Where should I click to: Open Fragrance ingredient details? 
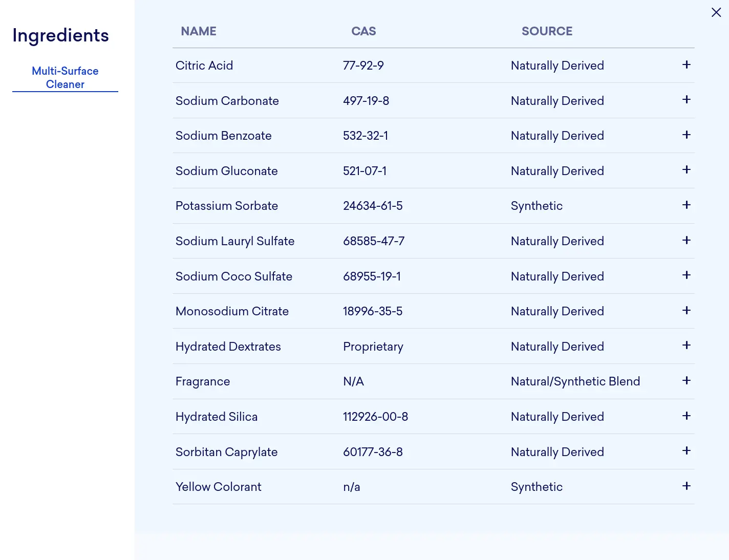pyautogui.click(x=687, y=381)
